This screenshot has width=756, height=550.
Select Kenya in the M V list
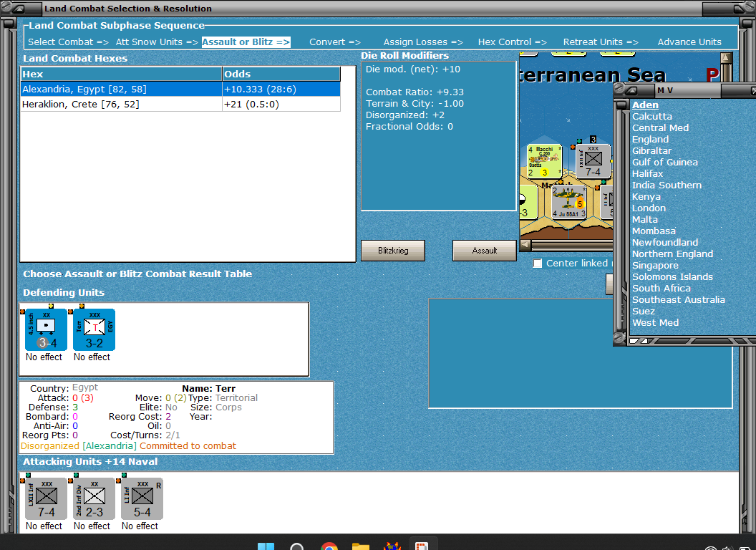[x=646, y=196]
